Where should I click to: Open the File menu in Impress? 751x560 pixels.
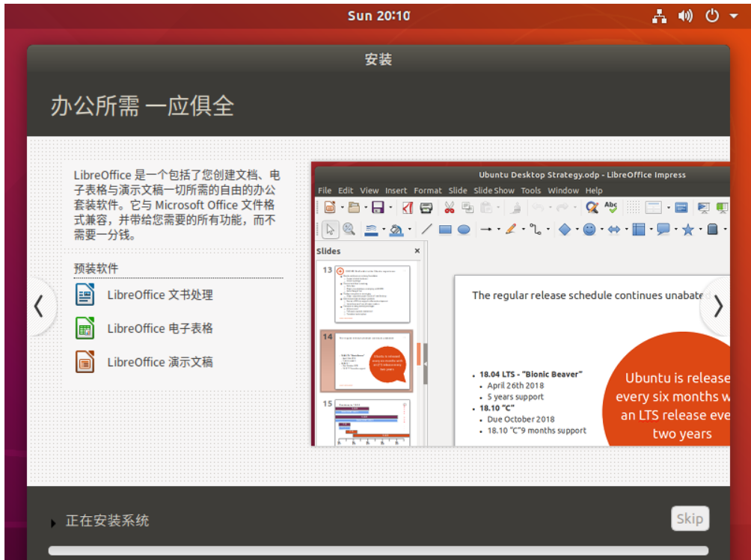(x=325, y=191)
